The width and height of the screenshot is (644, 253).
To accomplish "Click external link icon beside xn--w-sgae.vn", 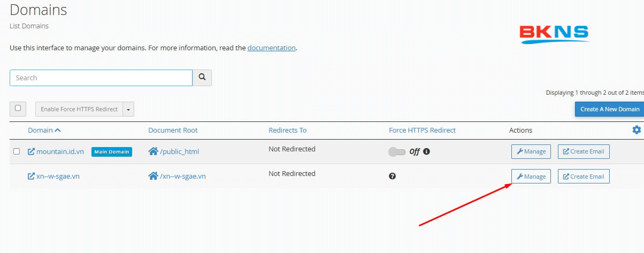I will (x=31, y=176).
